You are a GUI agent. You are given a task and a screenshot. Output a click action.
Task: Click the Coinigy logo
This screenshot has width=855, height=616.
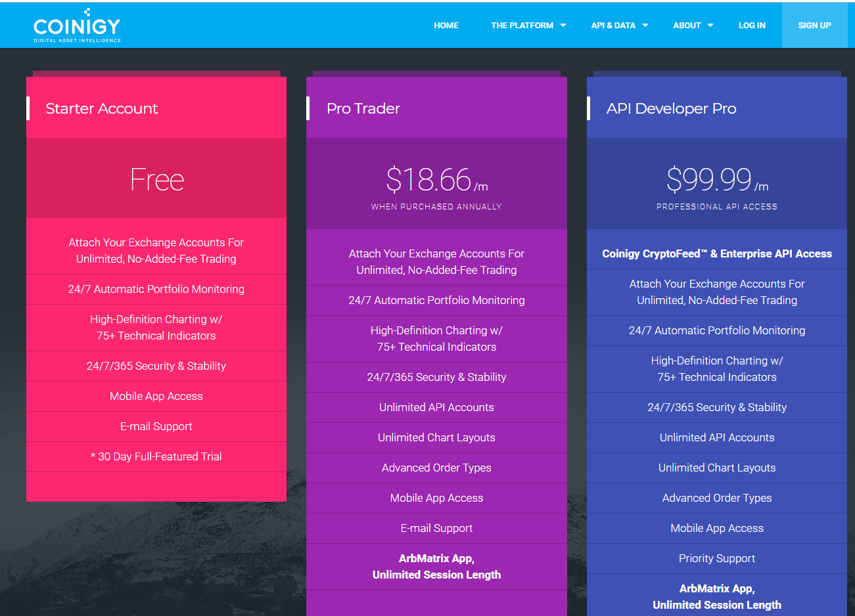(x=77, y=26)
